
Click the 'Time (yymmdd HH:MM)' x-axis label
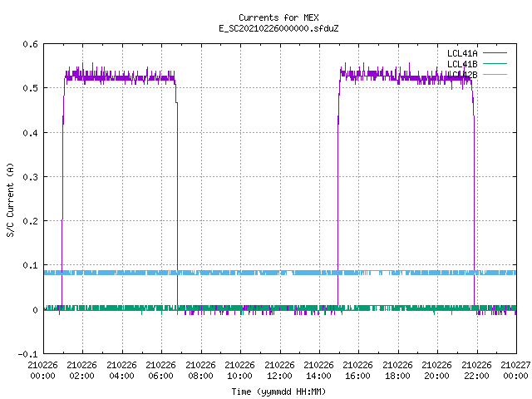[x=278, y=392]
